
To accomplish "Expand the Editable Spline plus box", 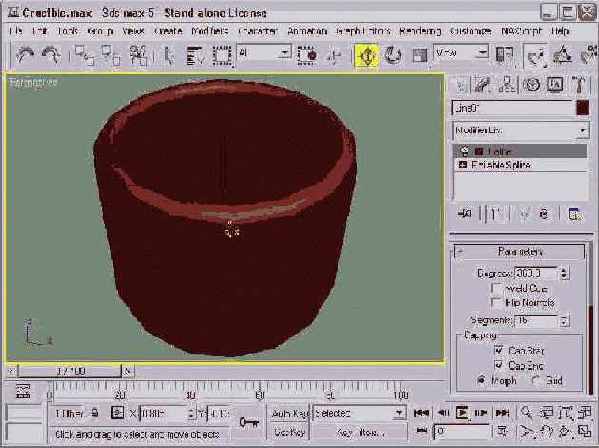I will (x=463, y=165).
